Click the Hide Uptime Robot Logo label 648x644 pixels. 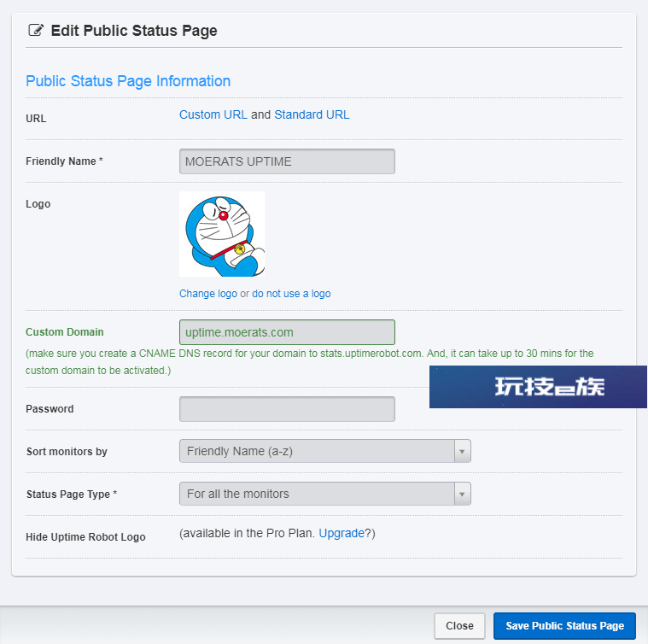tap(85, 537)
